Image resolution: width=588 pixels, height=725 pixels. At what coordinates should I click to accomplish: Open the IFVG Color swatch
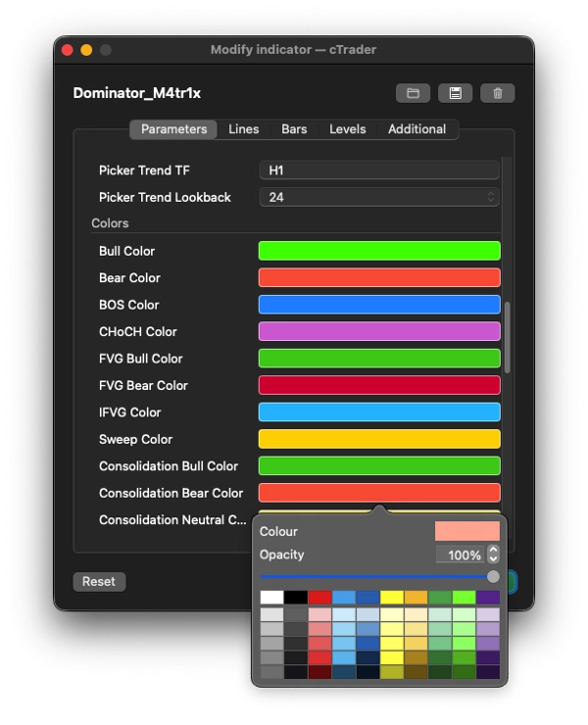pos(379,411)
